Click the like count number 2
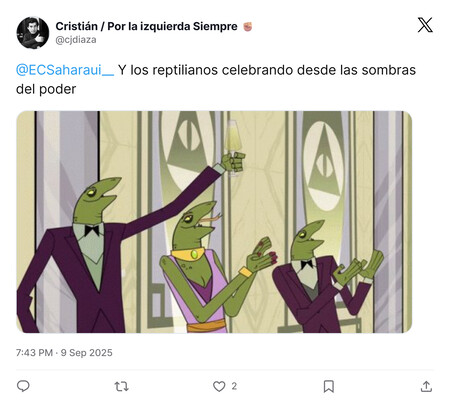The width and height of the screenshot is (450, 410). [x=234, y=386]
